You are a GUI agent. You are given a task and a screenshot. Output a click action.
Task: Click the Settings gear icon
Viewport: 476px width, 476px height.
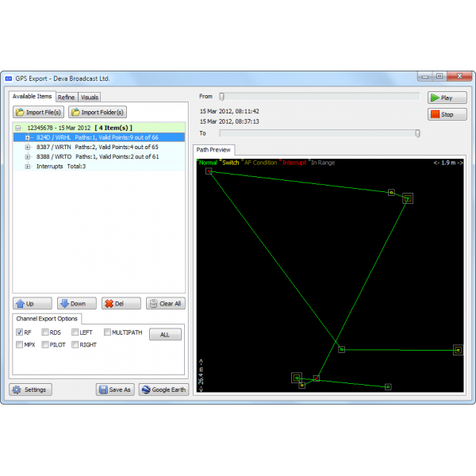(x=17, y=390)
